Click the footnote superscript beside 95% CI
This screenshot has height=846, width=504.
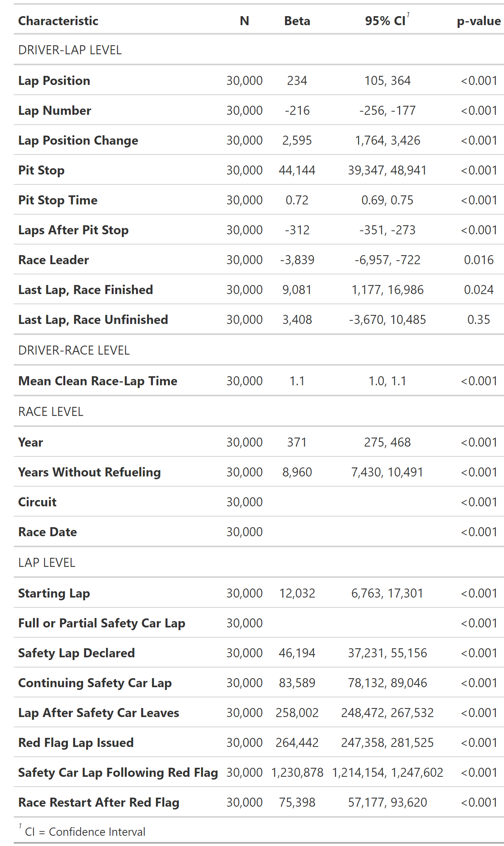[x=408, y=15]
